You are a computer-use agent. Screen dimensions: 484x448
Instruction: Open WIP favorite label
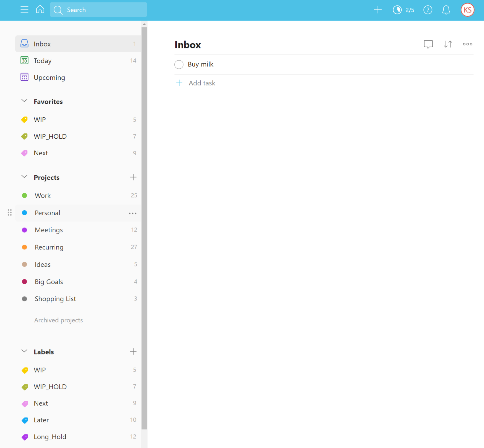pyautogui.click(x=78, y=119)
